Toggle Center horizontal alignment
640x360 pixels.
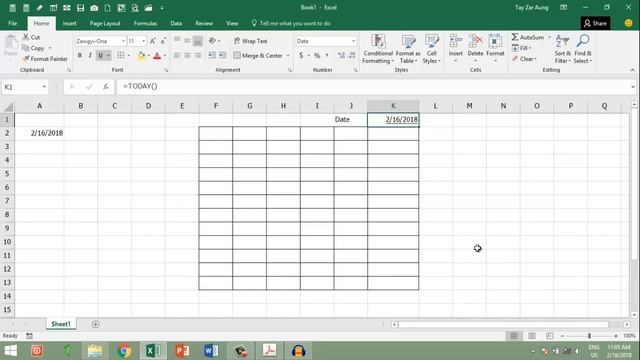click(187, 55)
